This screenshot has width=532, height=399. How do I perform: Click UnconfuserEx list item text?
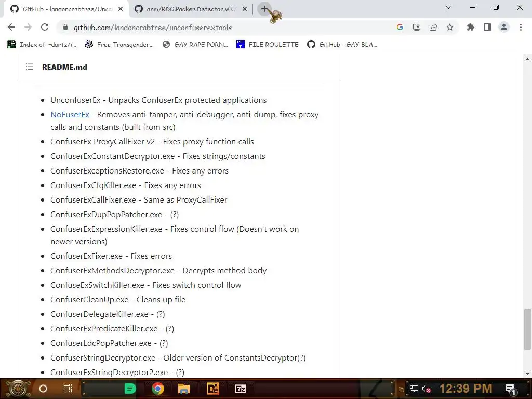(x=158, y=100)
